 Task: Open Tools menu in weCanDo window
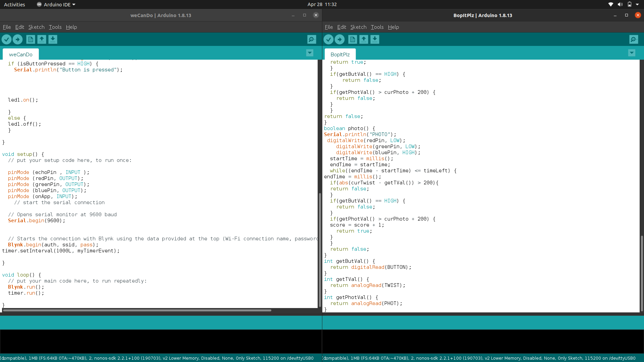point(55,27)
